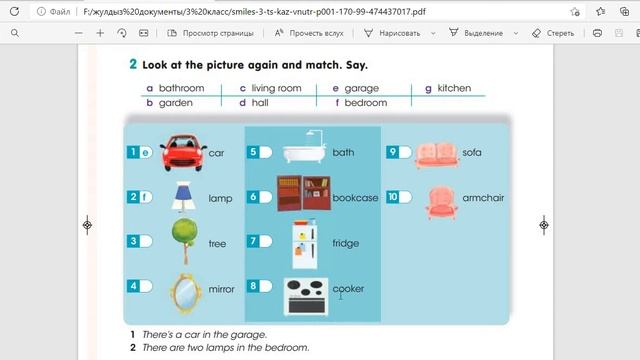Click the label 'armchair'
The width and height of the screenshot is (640, 360).
pyautogui.click(x=483, y=198)
